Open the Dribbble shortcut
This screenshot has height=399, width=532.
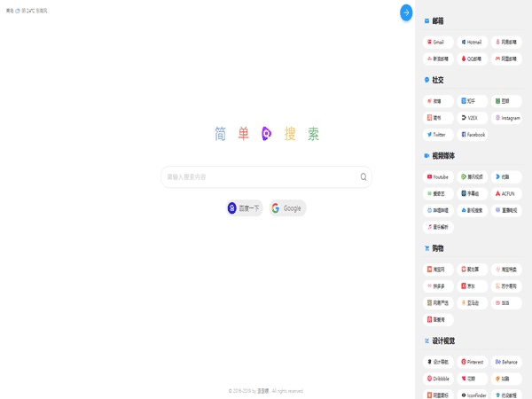point(439,379)
